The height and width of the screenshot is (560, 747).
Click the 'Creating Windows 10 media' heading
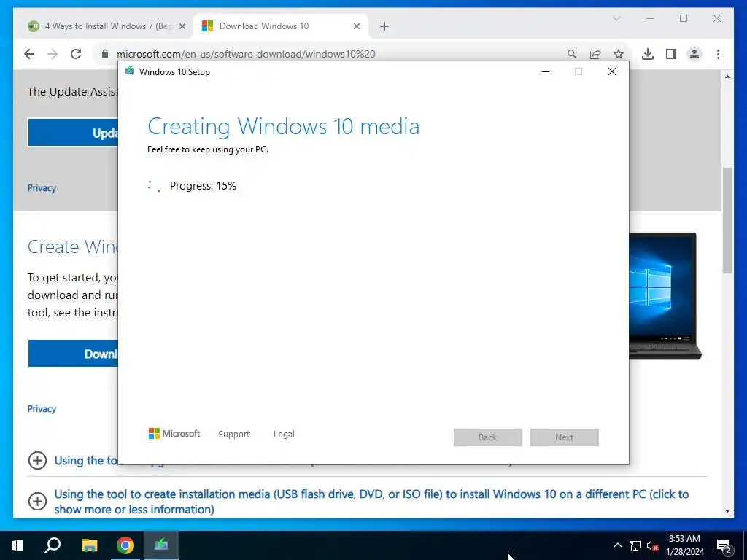(x=284, y=127)
